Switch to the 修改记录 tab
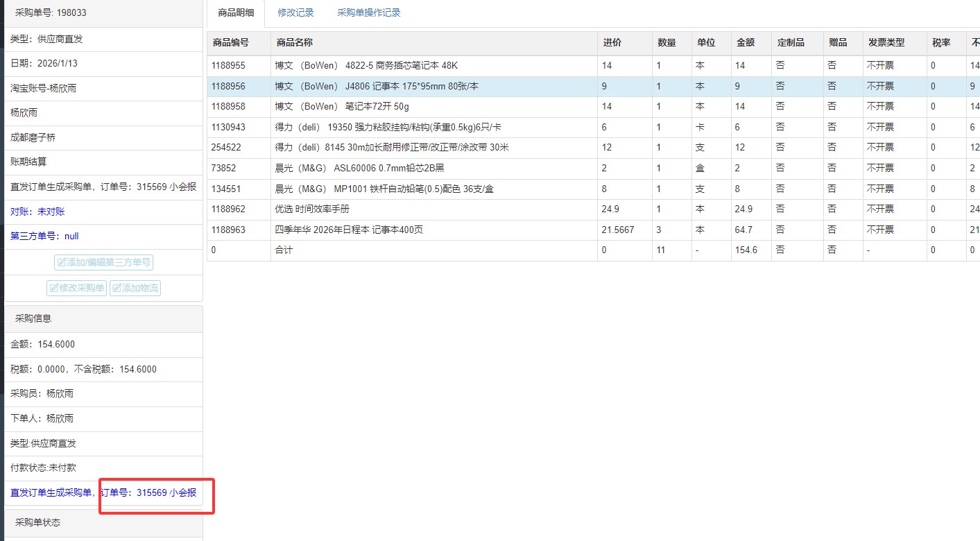Screen dimensions: 980x541 [x=295, y=12]
